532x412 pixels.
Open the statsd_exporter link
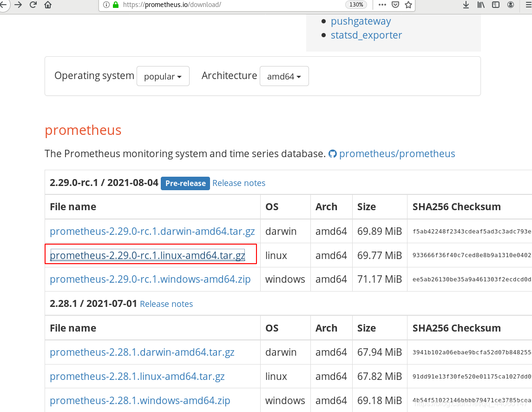click(x=367, y=35)
